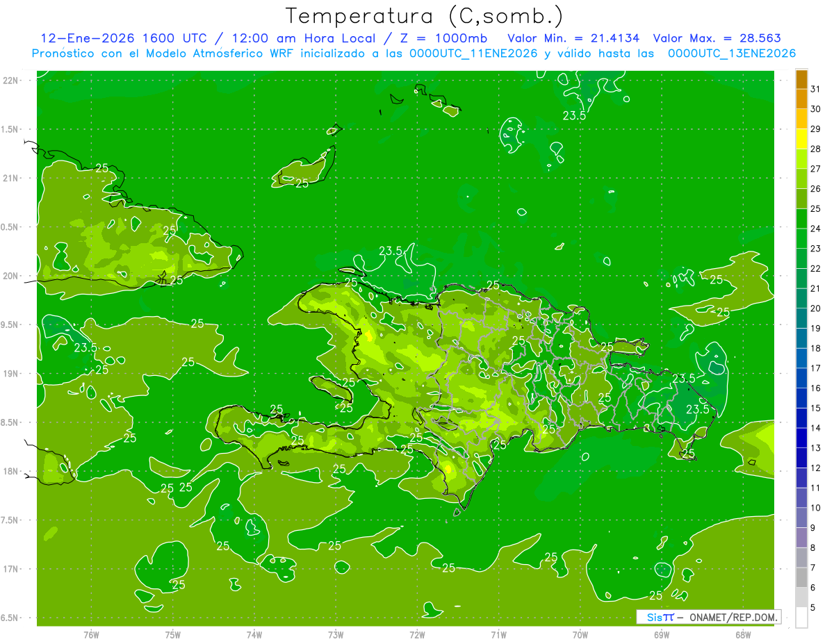
Task: Click the 23.5 contour label south of Cuba
Action: click(85, 347)
